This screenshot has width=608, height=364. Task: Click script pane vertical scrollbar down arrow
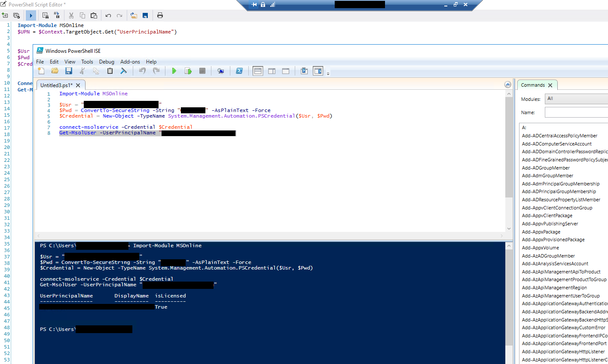pyautogui.click(x=509, y=229)
